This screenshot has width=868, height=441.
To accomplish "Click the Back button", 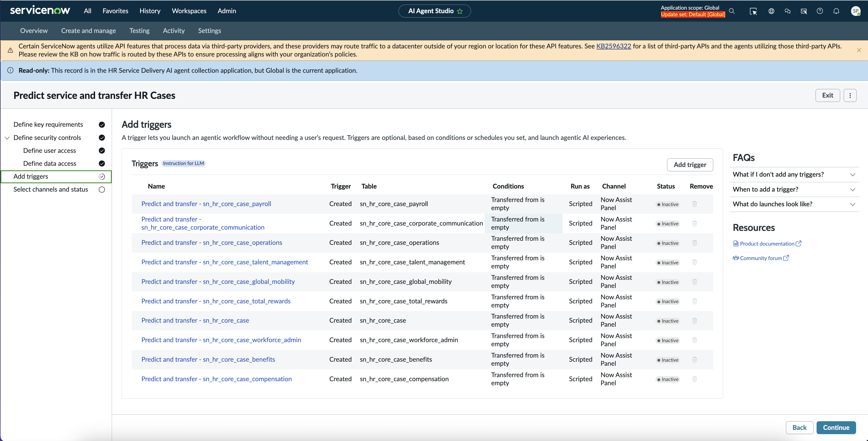I will point(799,428).
